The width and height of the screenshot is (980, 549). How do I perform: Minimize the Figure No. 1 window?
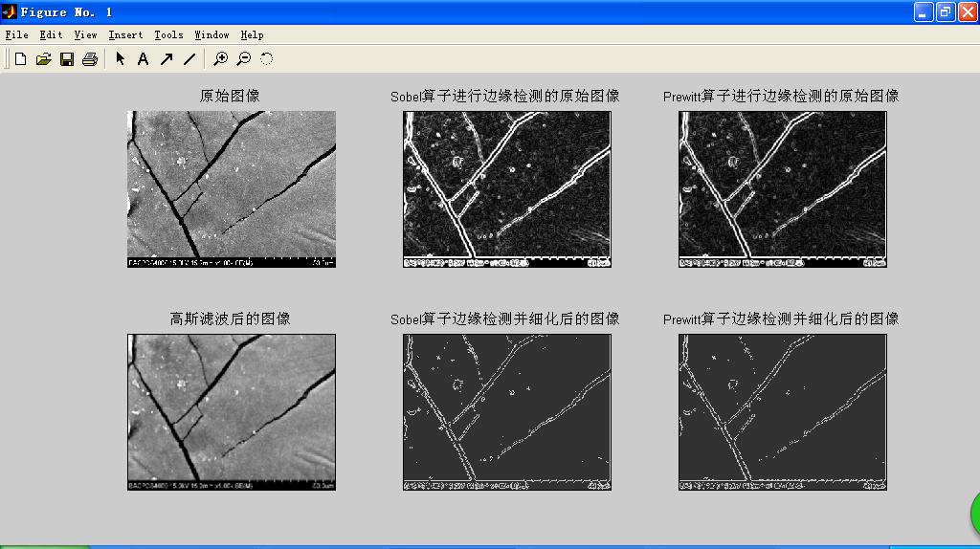pos(924,11)
